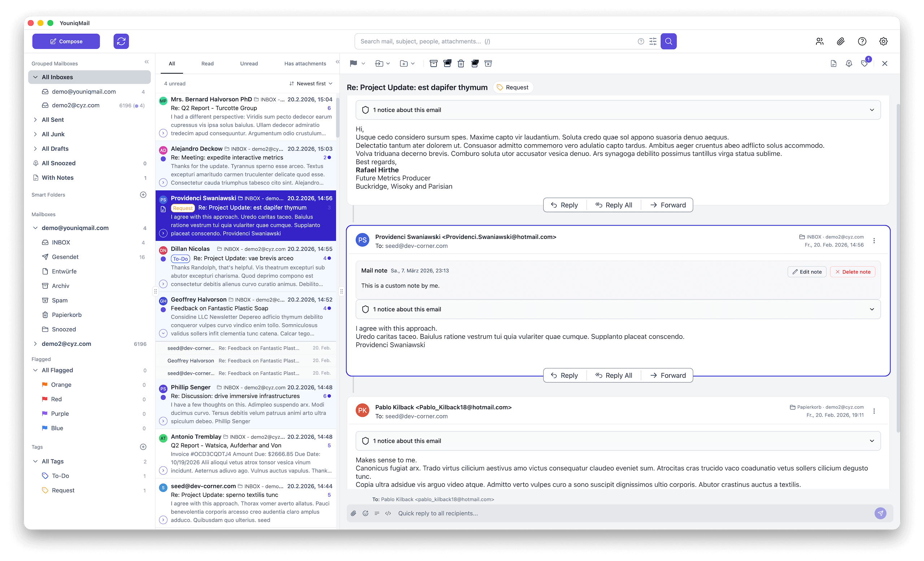This screenshot has height=561, width=924.
Task: Insert emoji in quick reply bar
Action: [x=365, y=513]
